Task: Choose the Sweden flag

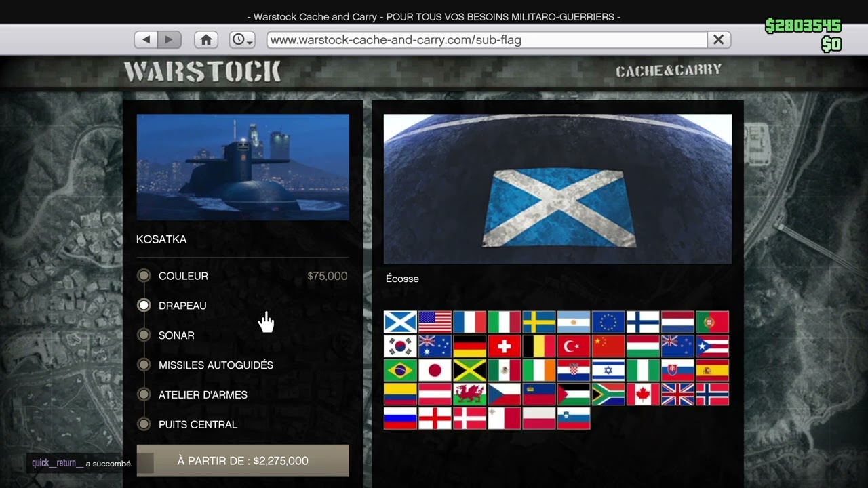Action: click(x=538, y=322)
